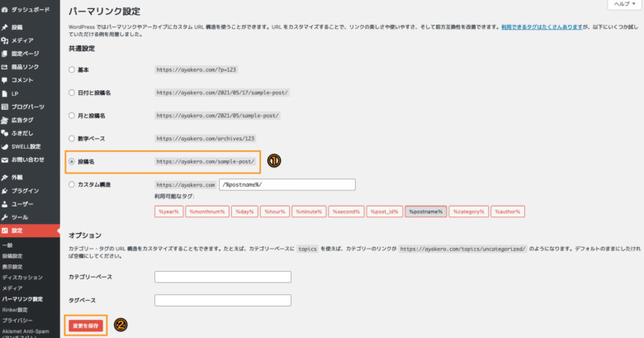
Task: Click the user icon beside ユーザー
Action: click(4, 204)
